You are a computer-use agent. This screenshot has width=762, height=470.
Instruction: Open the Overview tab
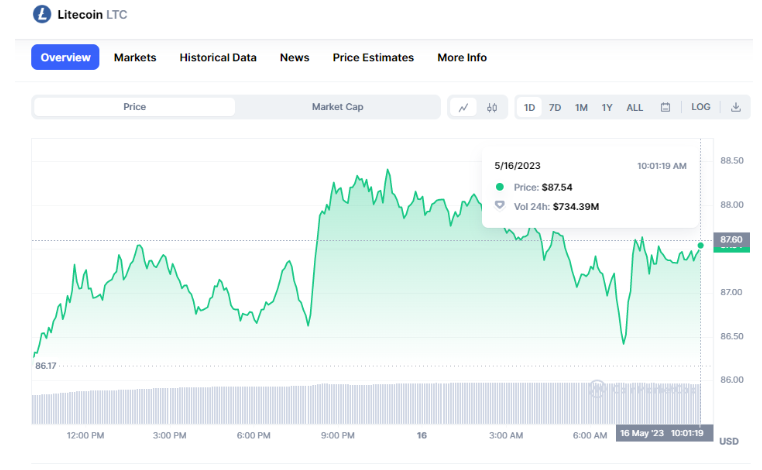(x=65, y=57)
